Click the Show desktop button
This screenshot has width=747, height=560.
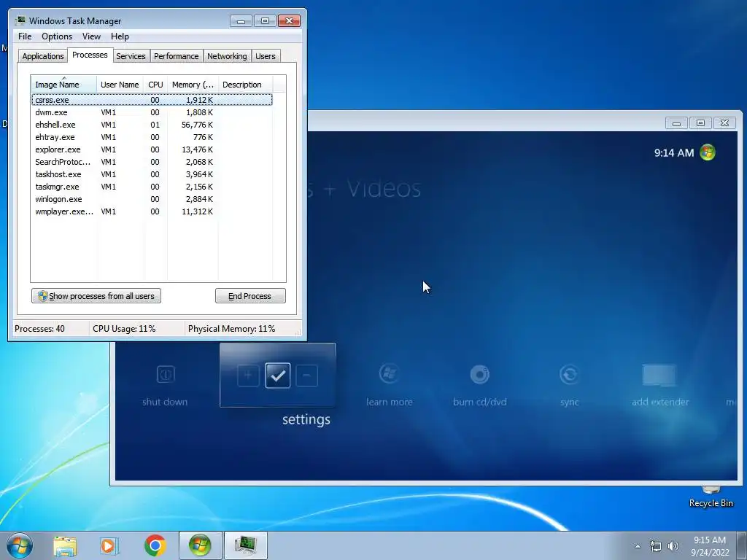point(742,545)
